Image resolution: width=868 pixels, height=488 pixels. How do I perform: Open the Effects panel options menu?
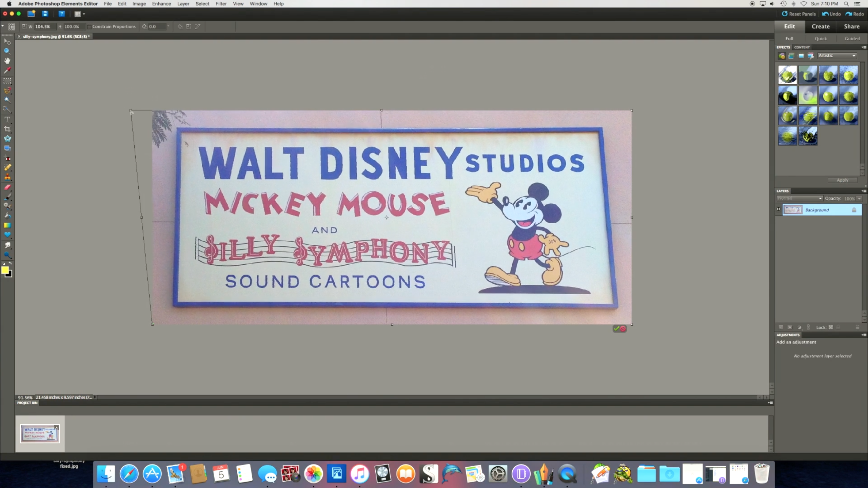(864, 47)
